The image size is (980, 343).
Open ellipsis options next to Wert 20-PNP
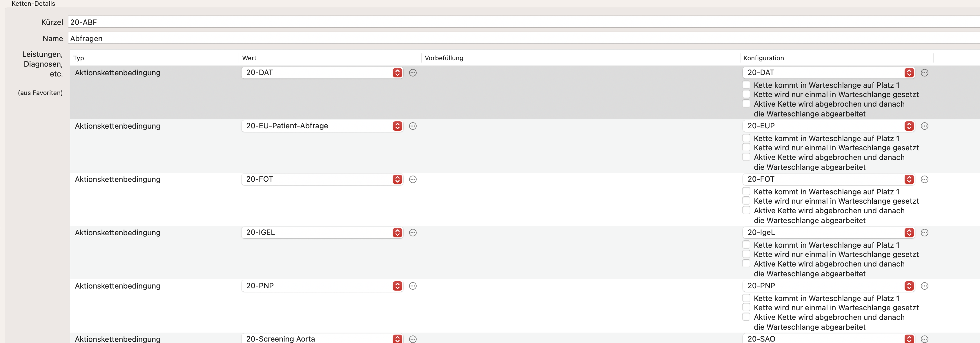[413, 286]
